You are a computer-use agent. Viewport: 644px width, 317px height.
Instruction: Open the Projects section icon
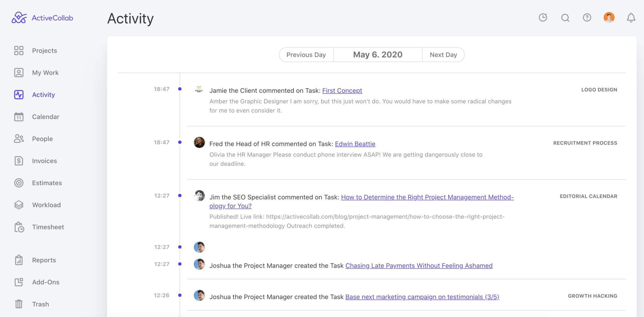[19, 50]
